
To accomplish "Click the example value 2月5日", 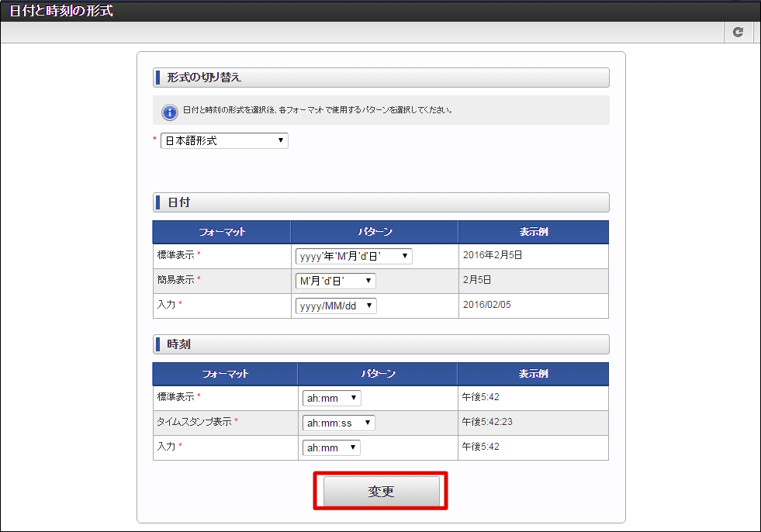I will [x=476, y=280].
